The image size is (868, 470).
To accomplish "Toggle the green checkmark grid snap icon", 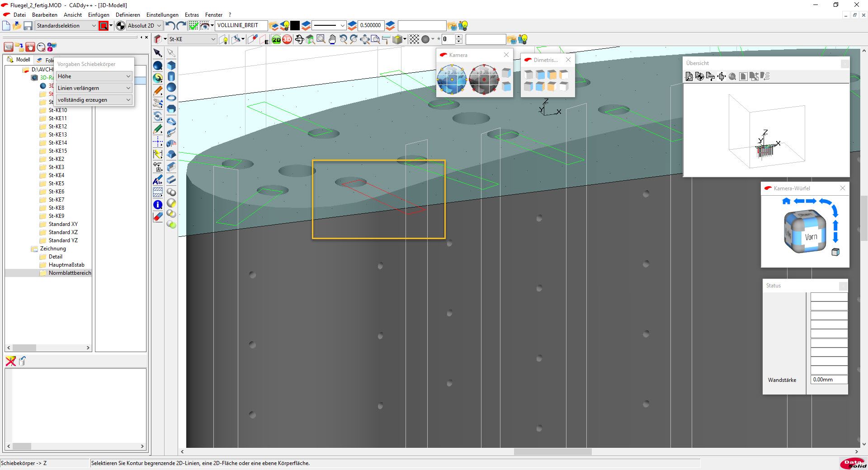I will click(193, 26).
